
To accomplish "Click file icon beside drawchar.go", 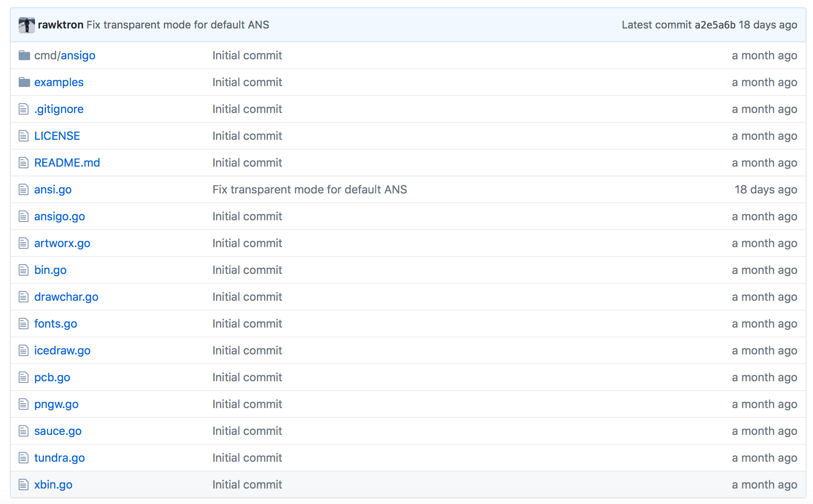I will coord(24,297).
